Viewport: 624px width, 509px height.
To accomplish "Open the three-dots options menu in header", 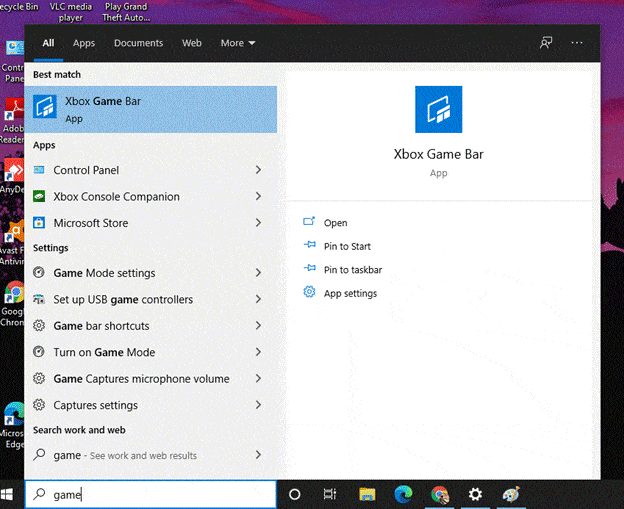I will coord(577,43).
